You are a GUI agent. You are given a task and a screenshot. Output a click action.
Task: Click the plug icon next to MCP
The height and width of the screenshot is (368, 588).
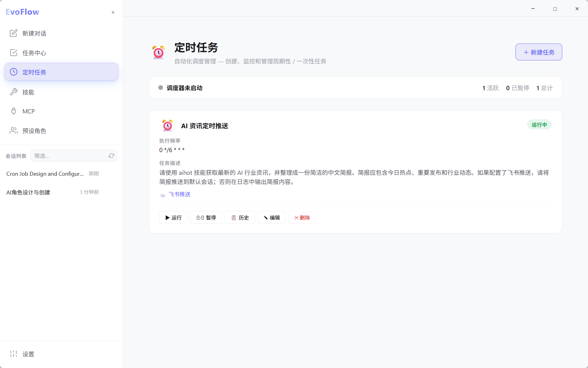pos(13,111)
